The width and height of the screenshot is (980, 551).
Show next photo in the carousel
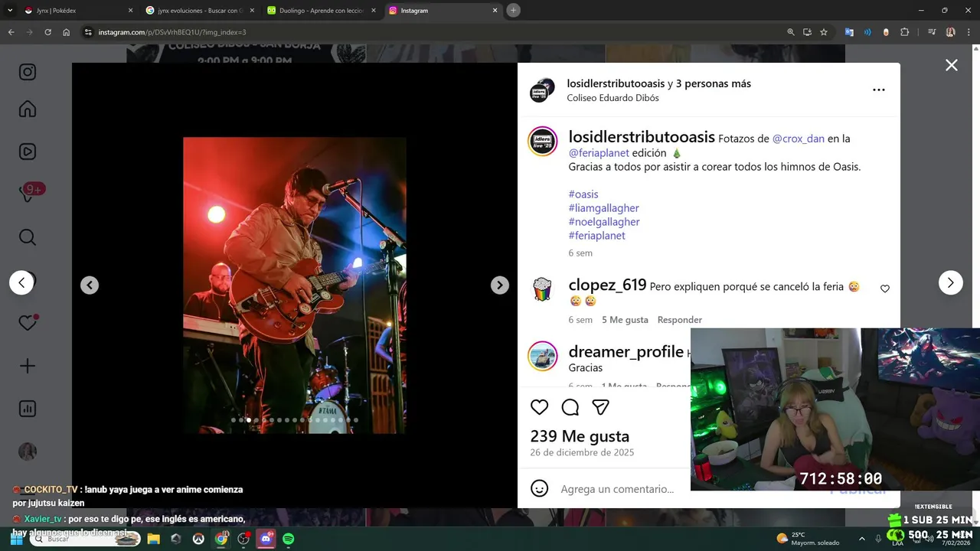click(x=499, y=285)
